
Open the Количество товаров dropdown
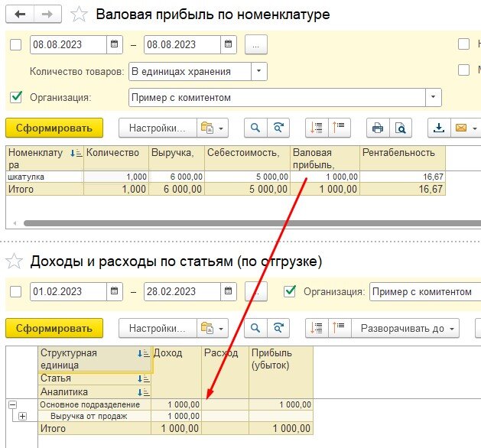(259, 72)
